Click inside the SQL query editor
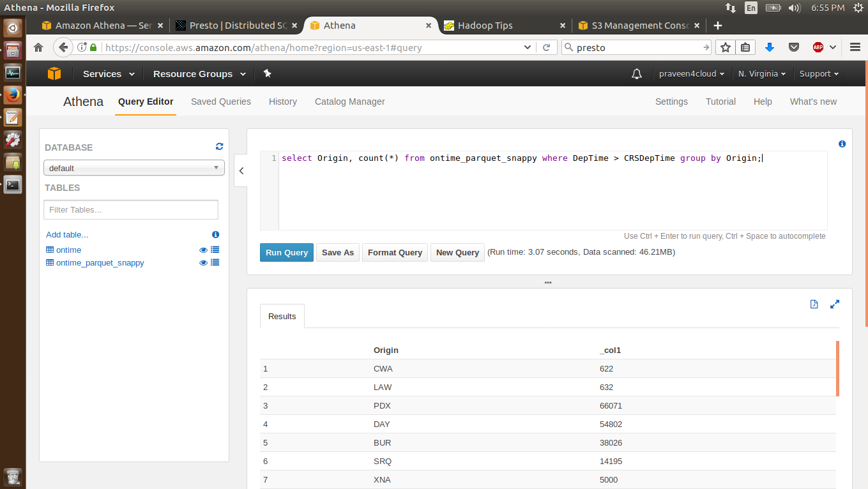Screen dimensions: 868x489 click(552, 190)
